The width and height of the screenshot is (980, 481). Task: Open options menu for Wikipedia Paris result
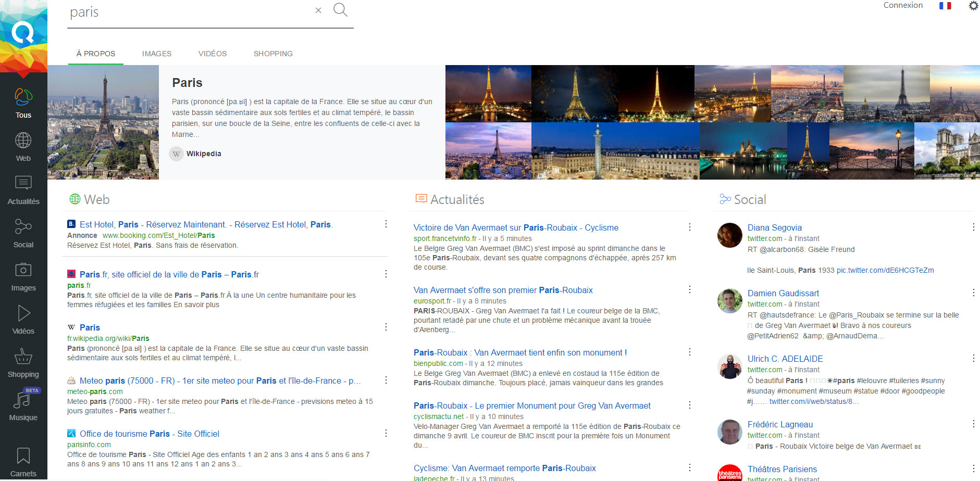386,327
